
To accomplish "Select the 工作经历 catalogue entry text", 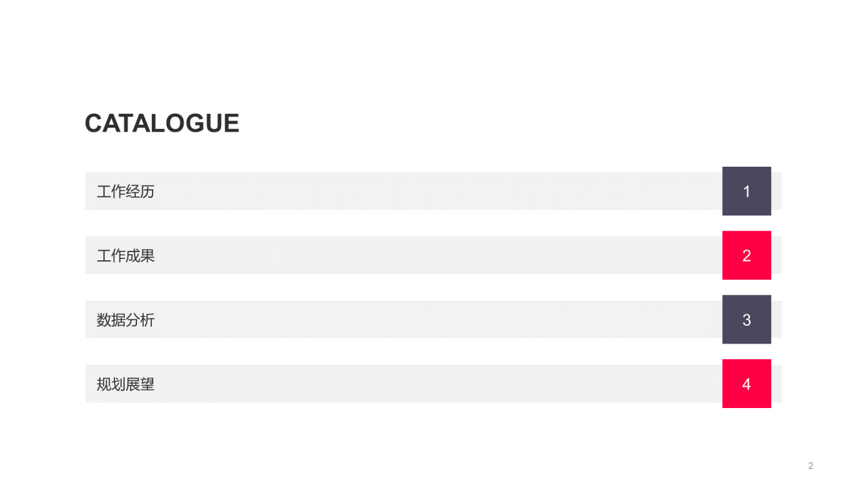I will [x=125, y=192].
